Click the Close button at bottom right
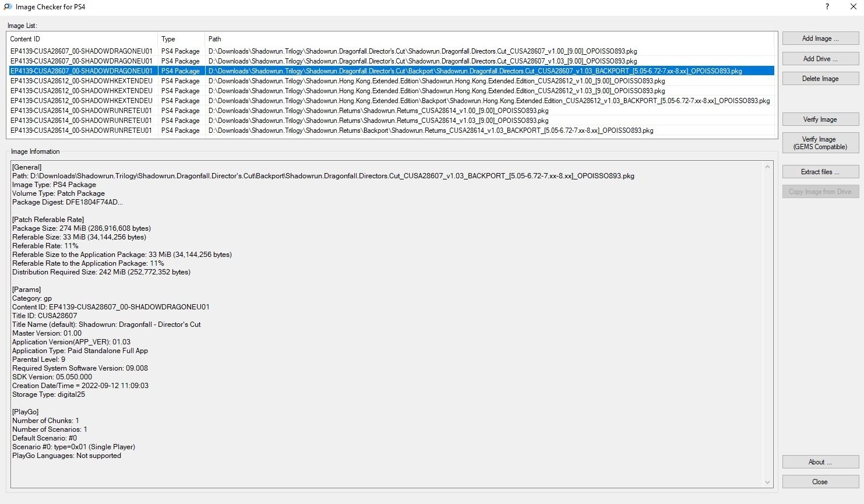Screen dimensions: 864x504 820,481
